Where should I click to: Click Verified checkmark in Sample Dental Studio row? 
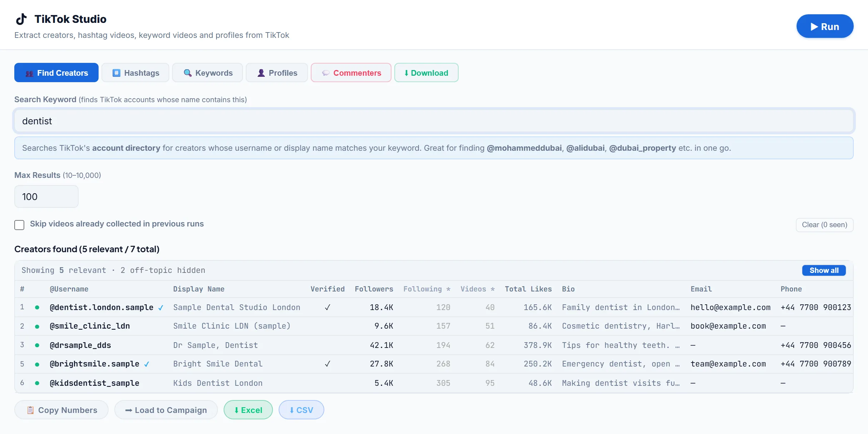point(327,307)
